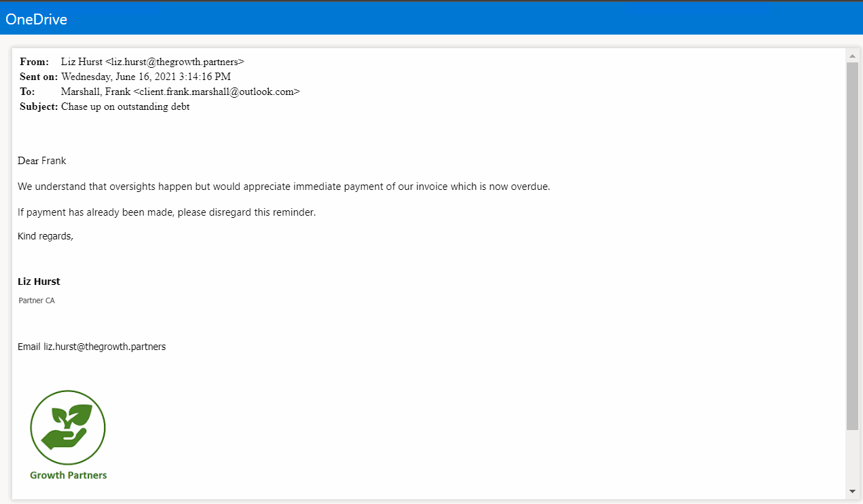The width and height of the screenshot is (863, 504).
Task: Click the green 'Growth Partners' logo caption
Action: [68, 476]
